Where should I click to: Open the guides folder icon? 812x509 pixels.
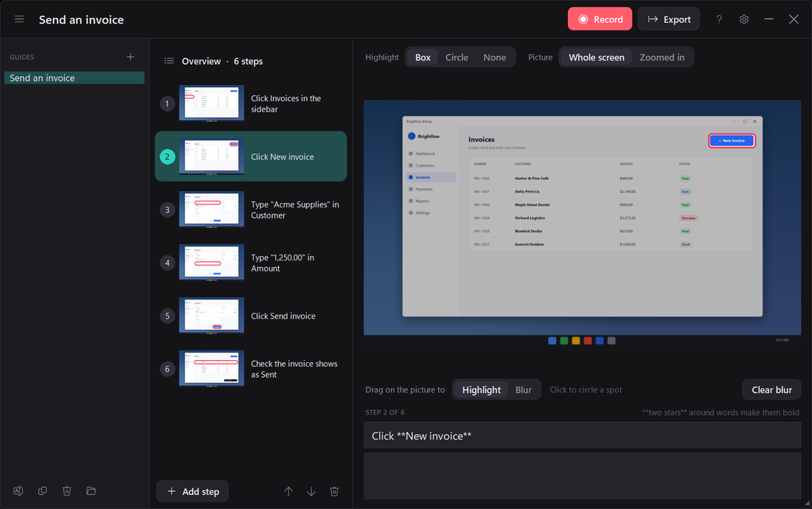point(91,491)
